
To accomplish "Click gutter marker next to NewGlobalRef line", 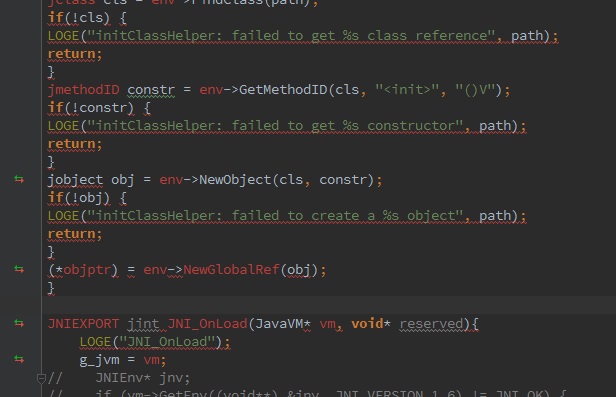I will [19, 269].
